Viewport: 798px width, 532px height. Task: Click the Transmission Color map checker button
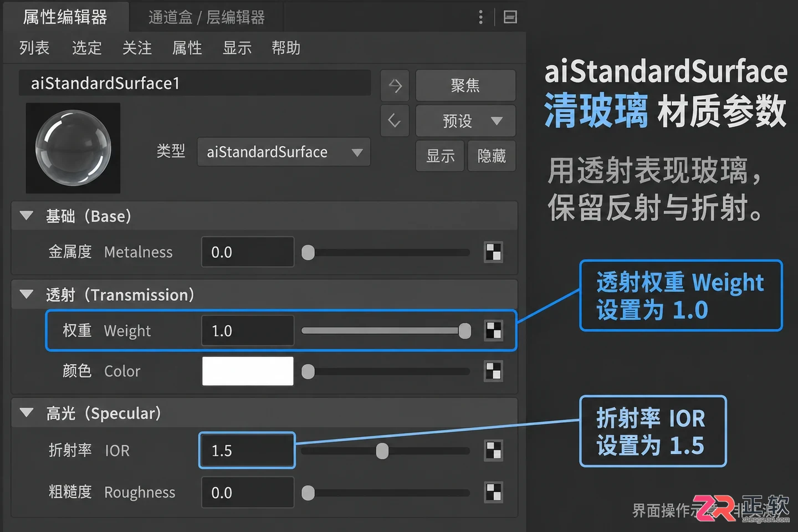(x=493, y=371)
